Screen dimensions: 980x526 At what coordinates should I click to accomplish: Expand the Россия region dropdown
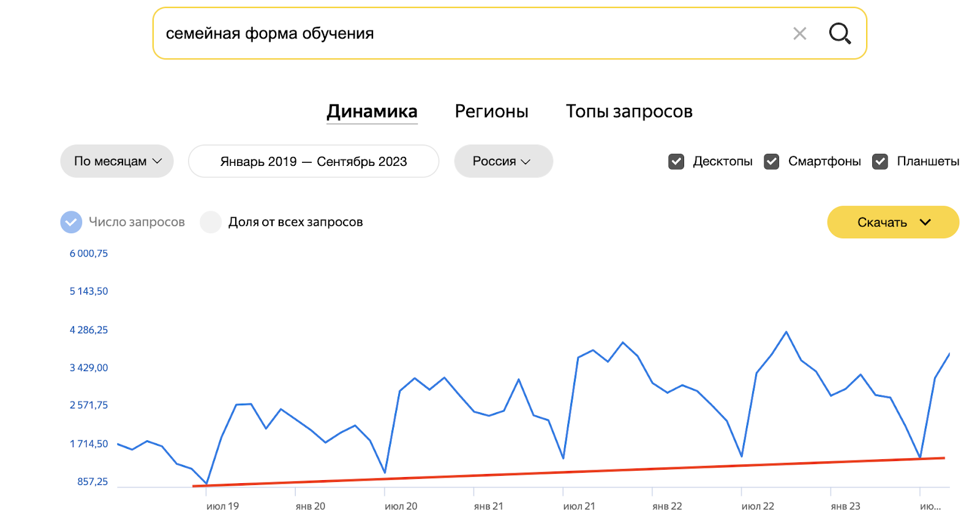pyautogui.click(x=503, y=161)
